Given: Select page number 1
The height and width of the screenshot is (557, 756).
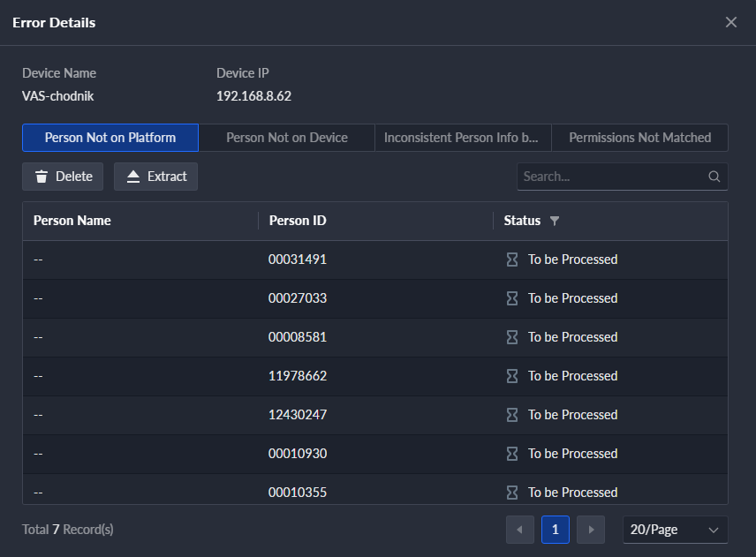Looking at the screenshot, I should pos(555,530).
